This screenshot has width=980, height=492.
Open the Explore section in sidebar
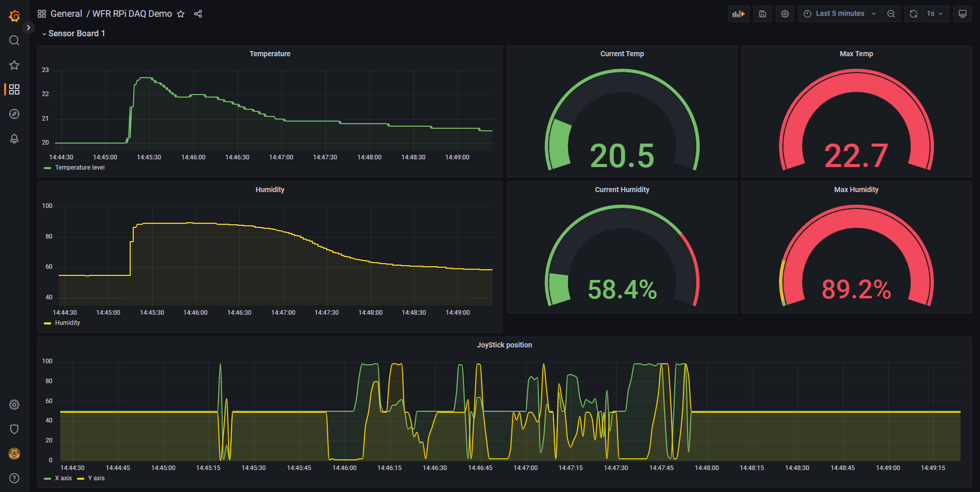(x=14, y=114)
